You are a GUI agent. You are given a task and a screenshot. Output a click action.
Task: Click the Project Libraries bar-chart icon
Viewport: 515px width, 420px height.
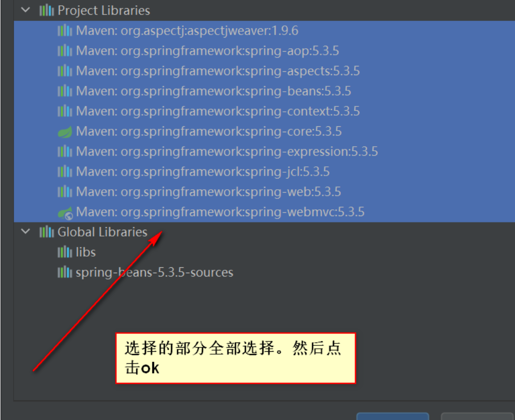tap(46, 10)
